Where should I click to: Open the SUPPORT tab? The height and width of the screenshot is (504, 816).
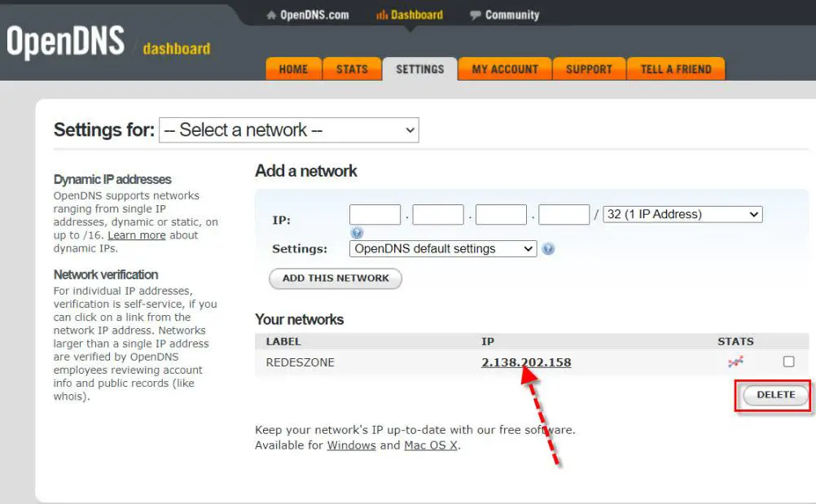click(589, 69)
